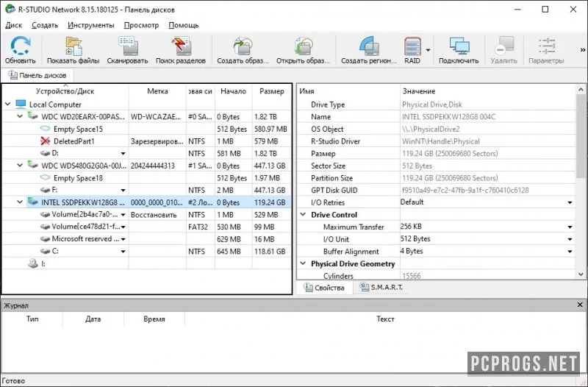Open the Инструменты menu

(x=91, y=25)
